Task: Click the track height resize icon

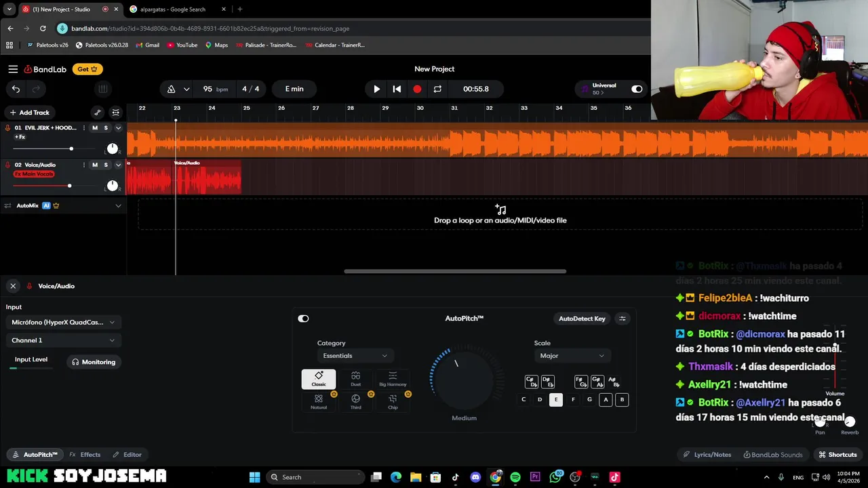Action: click(x=115, y=113)
